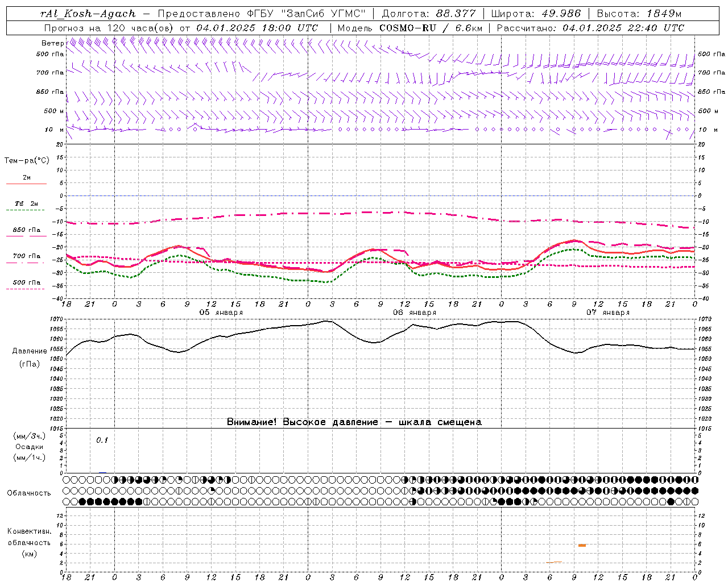Click the Тем-ра(°C) panel label
Viewport: 728px width, 582px height.
(27, 161)
